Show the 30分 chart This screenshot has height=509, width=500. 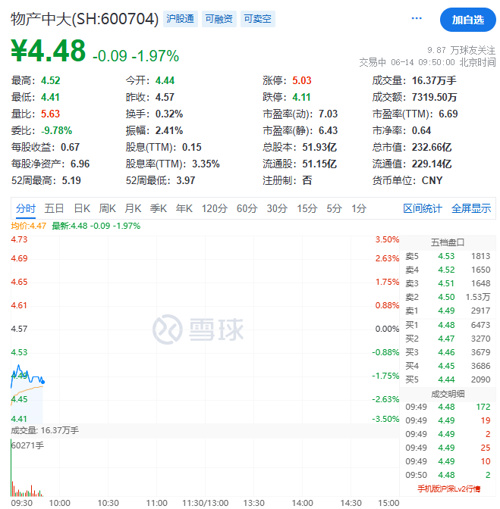click(x=277, y=209)
